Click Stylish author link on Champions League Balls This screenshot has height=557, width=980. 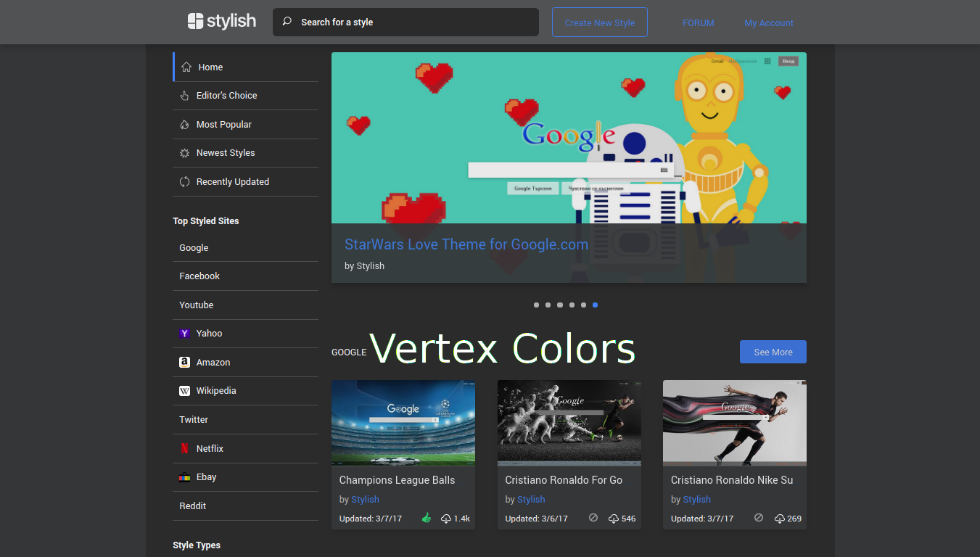point(365,499)
